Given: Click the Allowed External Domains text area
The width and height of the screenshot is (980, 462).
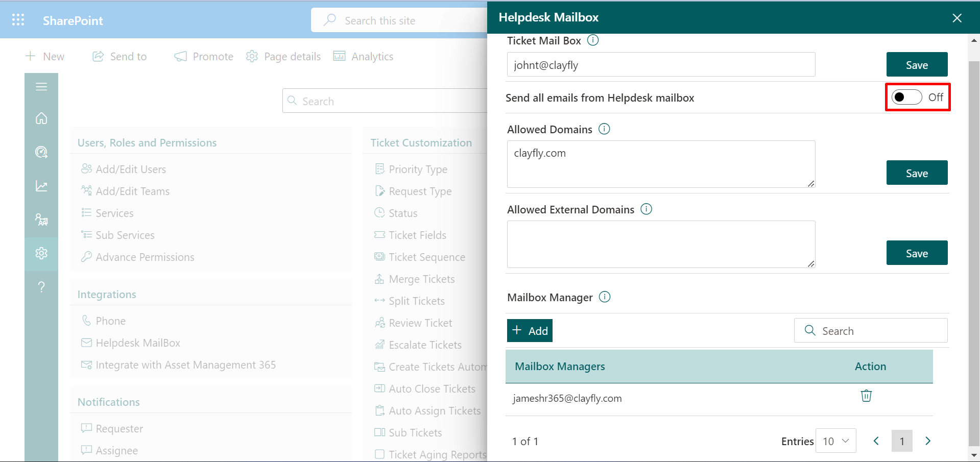Looking at the screenshot, I should [661, 245].
